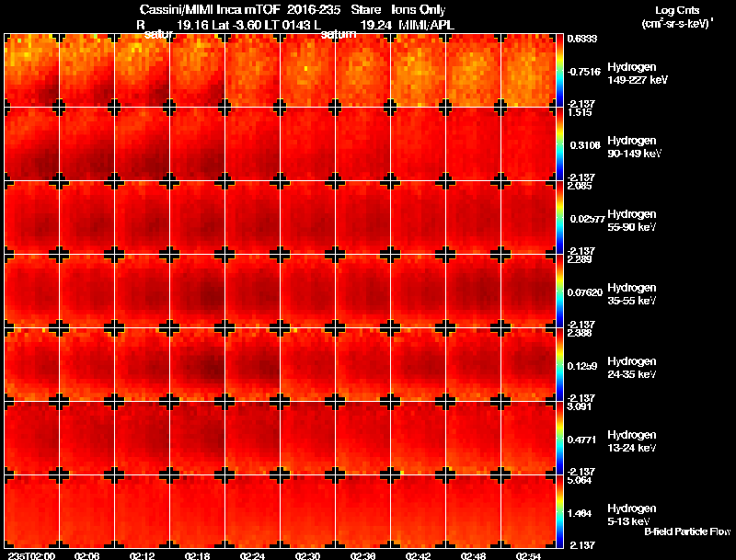736x560 pixels.
Task: Click the R 19.16 value in header
Action: [x=173, y=25]
